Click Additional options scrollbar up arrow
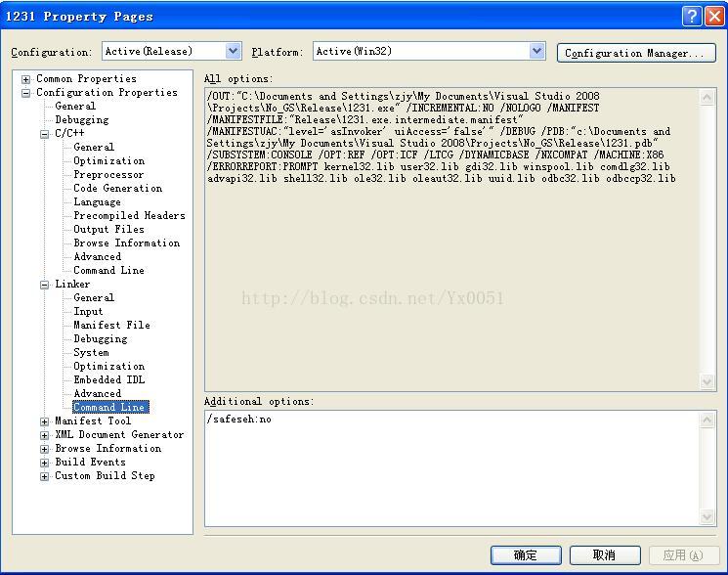 click(707, 420)
